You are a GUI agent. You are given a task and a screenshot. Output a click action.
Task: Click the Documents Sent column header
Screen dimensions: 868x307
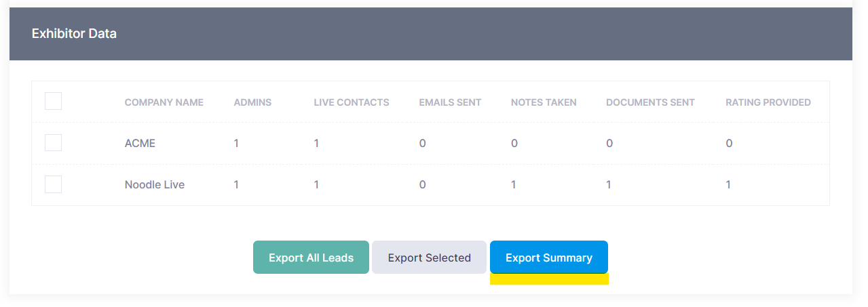[x=650, y=102]
